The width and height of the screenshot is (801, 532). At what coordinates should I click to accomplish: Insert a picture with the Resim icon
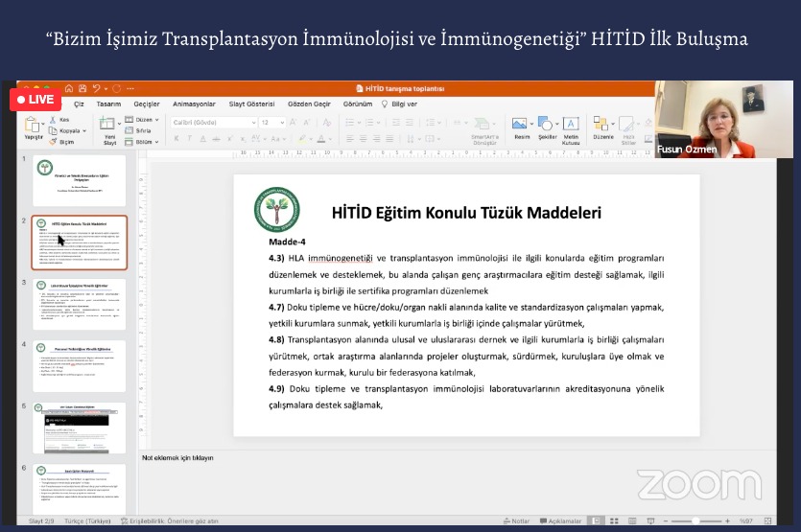pos(521,124)
